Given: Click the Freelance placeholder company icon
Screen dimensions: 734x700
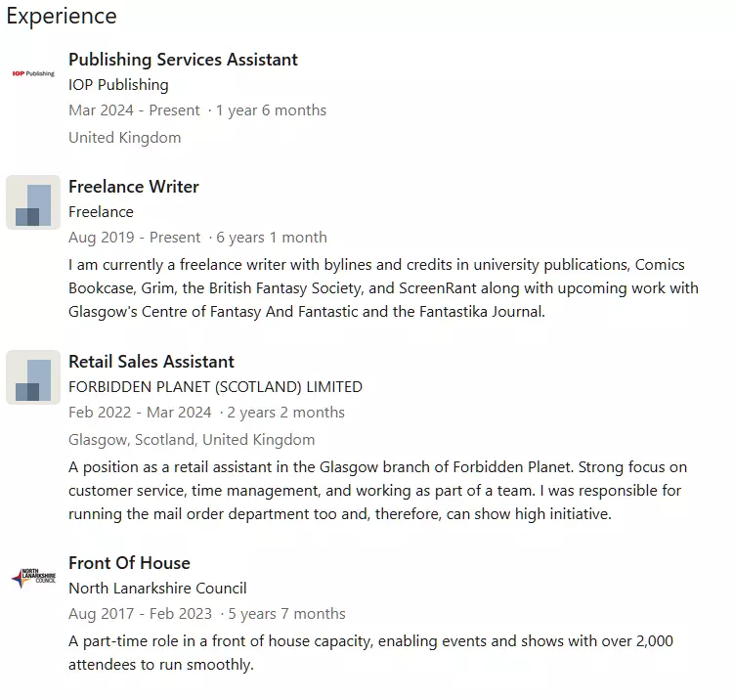Looking at the screenshot, I should [x=33, y=202].
